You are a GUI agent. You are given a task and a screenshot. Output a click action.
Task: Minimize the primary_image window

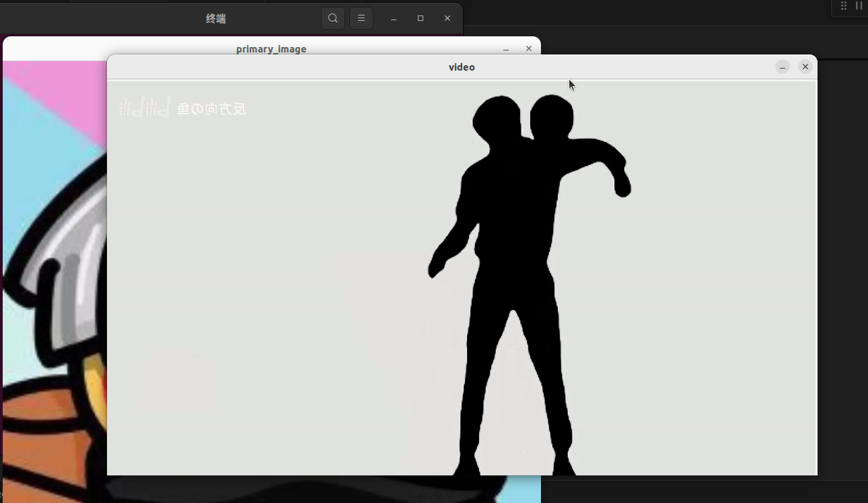(506, 49)
